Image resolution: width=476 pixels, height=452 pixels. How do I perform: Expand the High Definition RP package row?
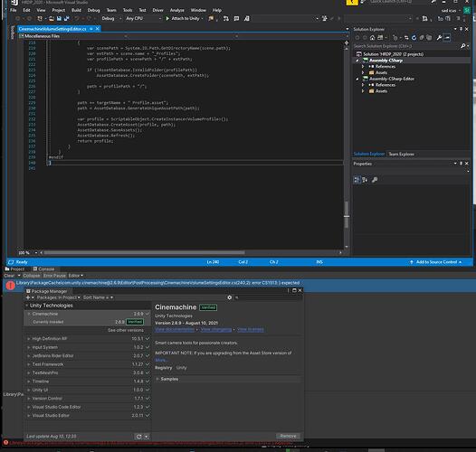tap(29, 338)
